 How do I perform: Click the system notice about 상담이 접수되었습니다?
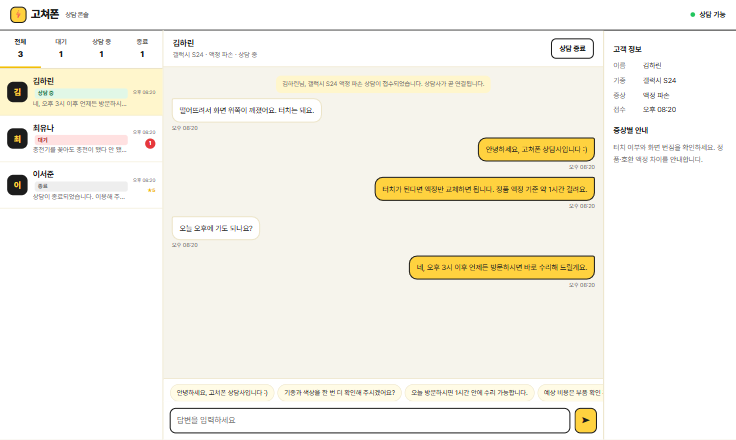coord(383,84)
